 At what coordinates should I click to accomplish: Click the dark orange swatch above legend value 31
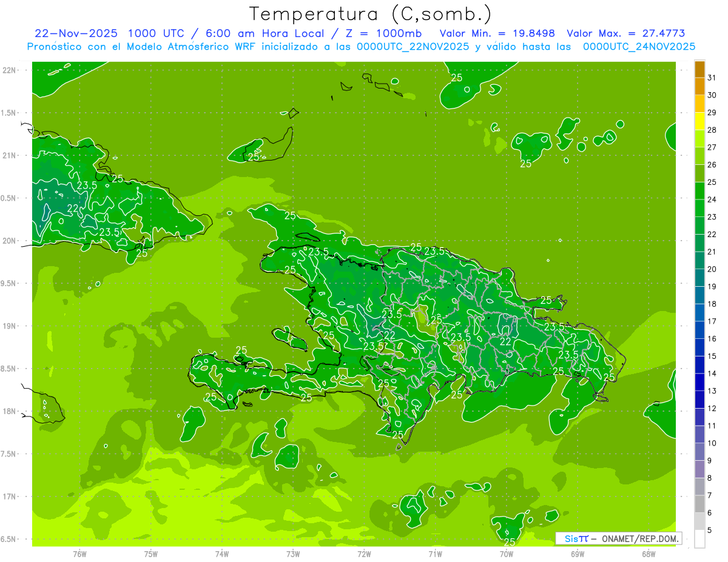click(x=699, y=69)
